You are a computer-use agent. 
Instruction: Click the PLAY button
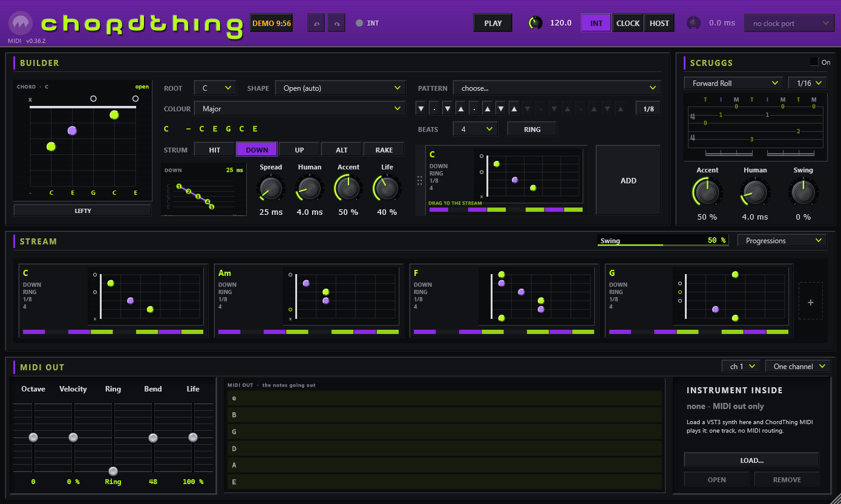pyautogui.click(x=492, y=23)
